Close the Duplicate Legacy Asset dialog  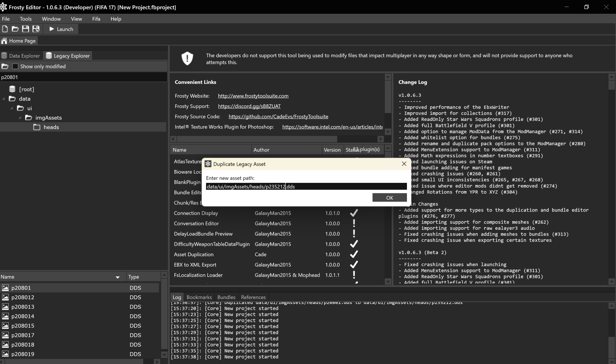[x=404, y=164]
